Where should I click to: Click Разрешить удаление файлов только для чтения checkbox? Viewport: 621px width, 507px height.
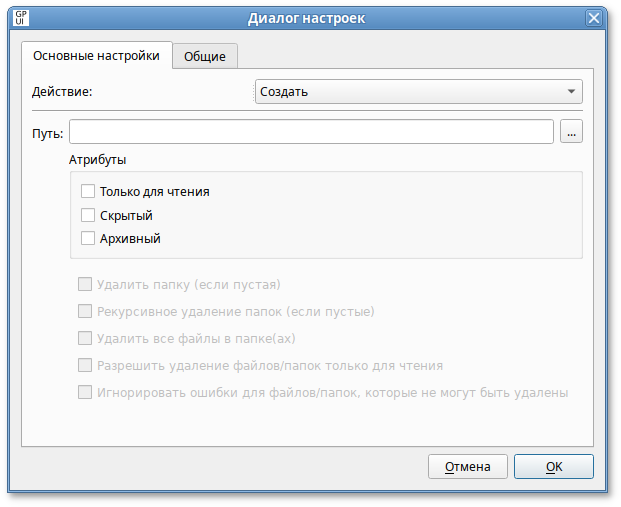click(85, 365)
